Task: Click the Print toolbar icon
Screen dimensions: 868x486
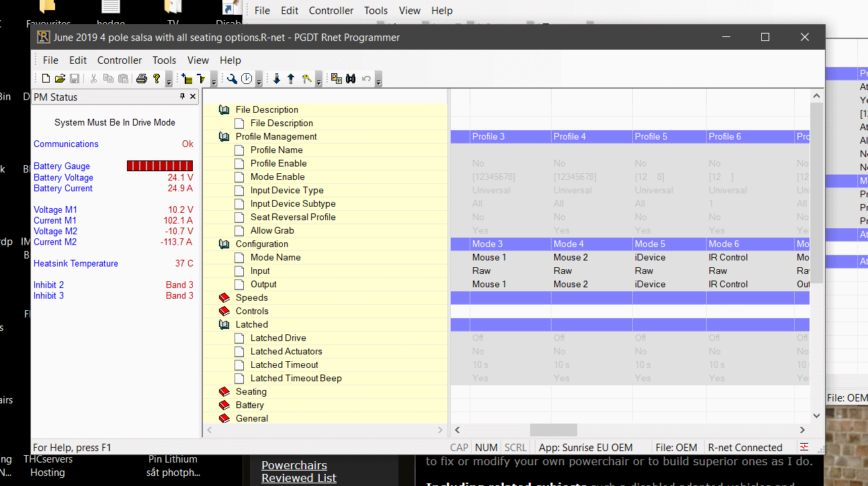Action: (142, 79)
